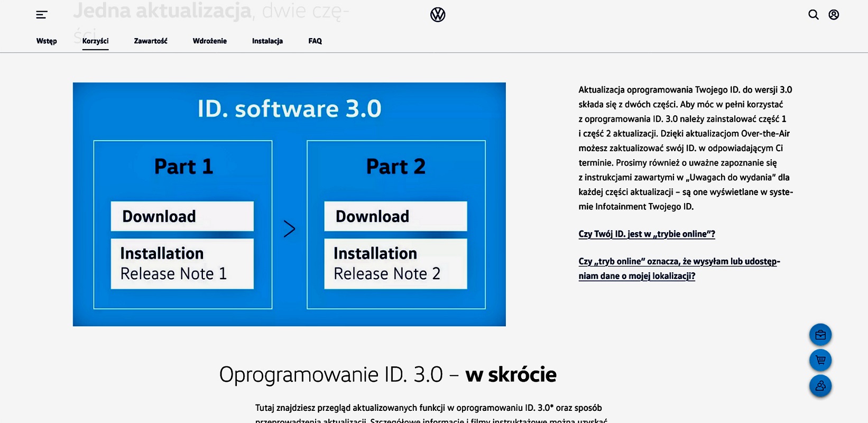This screenshot has width=868, height=423.
Task: Open the search magnifier icon
Action: coord(814,15)
